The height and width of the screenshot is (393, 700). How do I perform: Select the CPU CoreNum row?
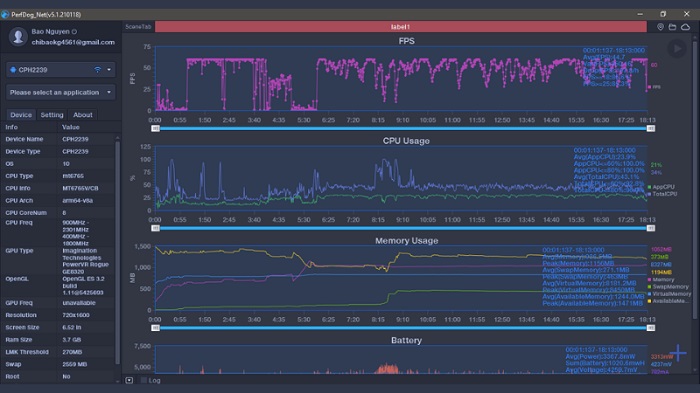point(58,213)
